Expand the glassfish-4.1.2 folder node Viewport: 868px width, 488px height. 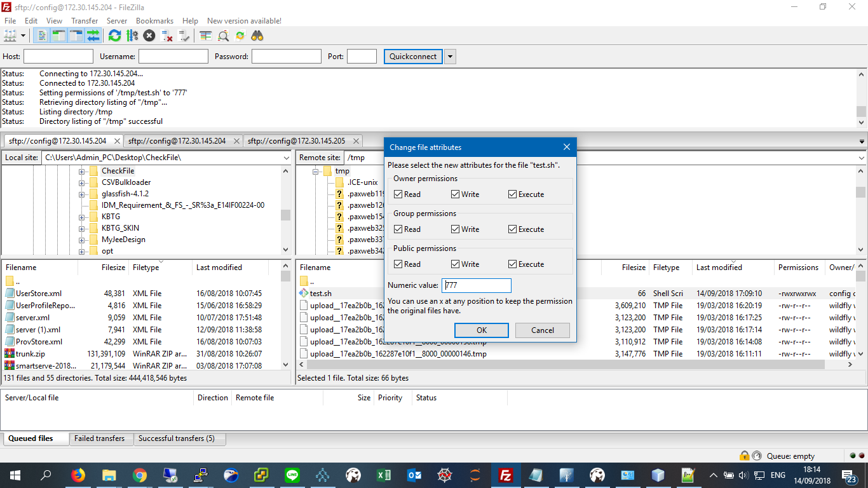81,194
